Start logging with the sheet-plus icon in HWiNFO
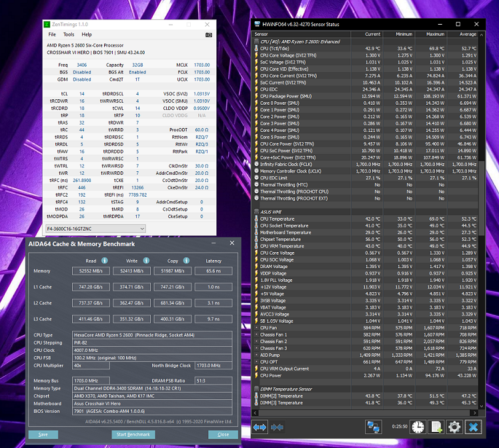The image size is (499, 448). click(x=436, y=427)
